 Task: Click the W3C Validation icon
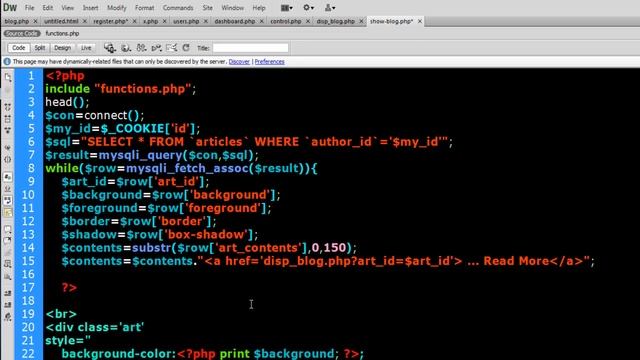[x=156, y=48]
